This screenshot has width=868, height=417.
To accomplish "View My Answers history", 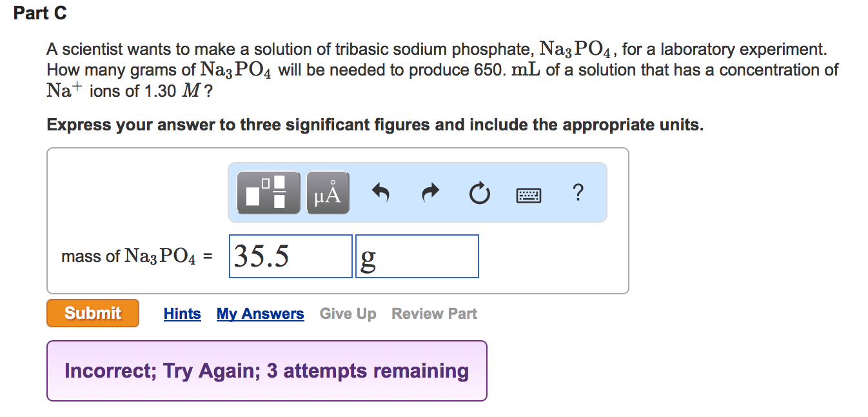I will click(260, 313).
